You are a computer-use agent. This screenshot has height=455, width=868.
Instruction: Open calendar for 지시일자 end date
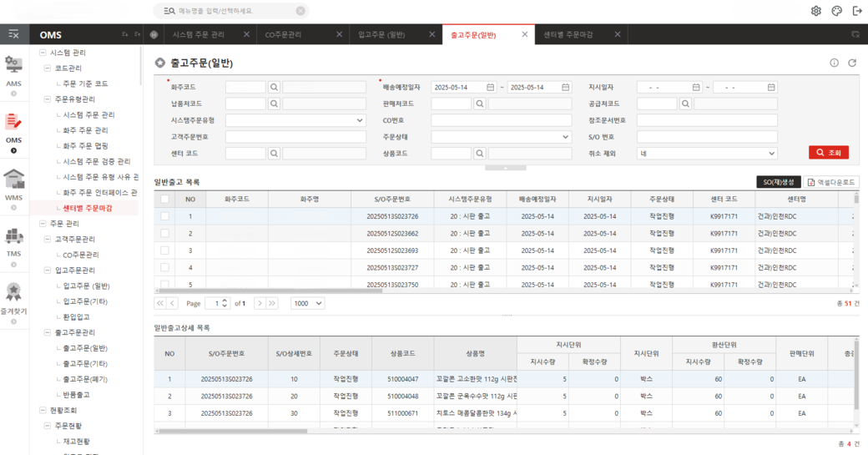coord(772,87)
